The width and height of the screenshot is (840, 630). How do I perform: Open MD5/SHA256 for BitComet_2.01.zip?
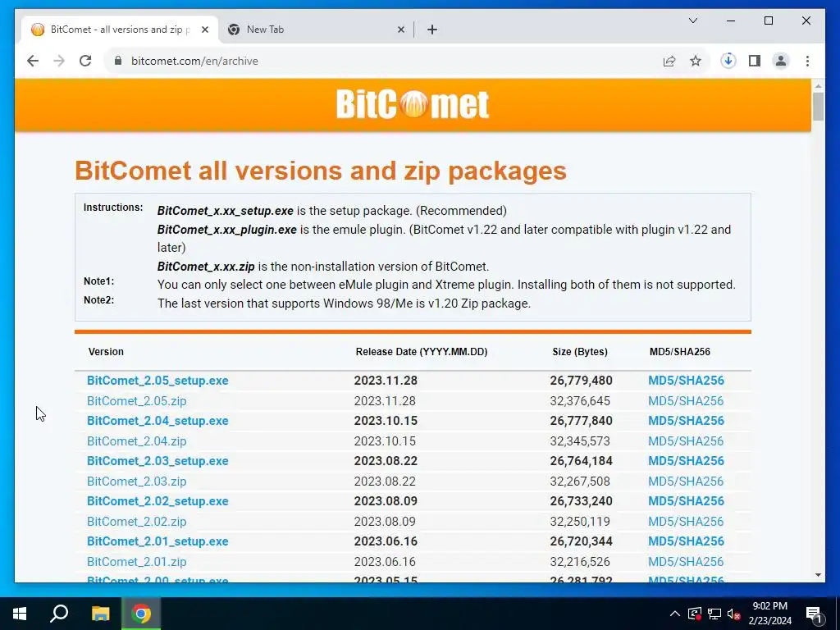point(686,561)
